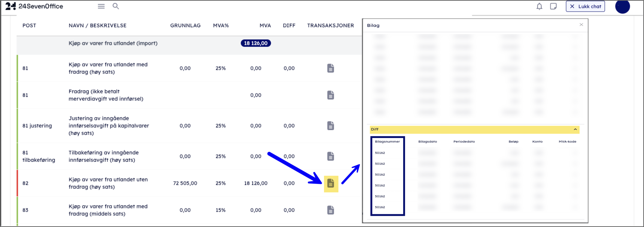Click the Beløp column header
Viewport: 644px width, 227px height.
click(513, 141)
